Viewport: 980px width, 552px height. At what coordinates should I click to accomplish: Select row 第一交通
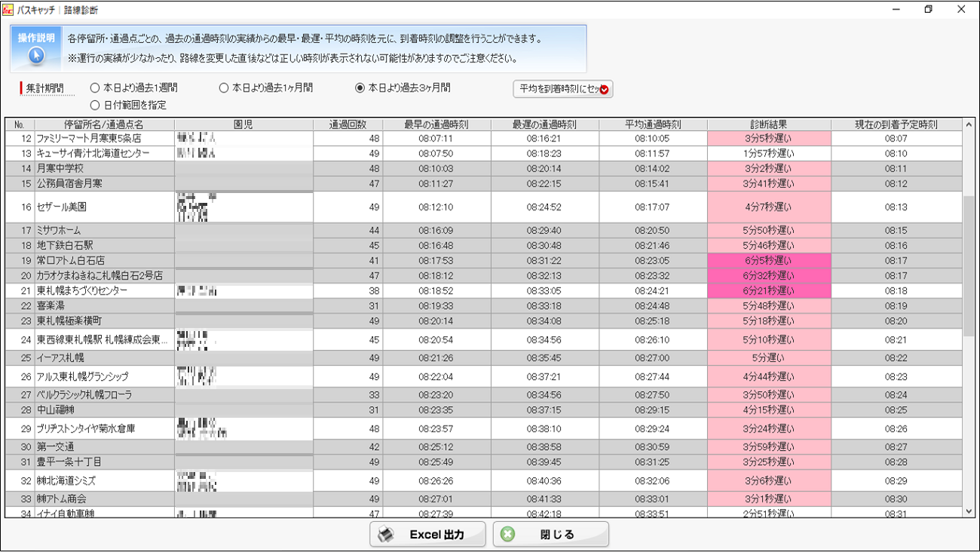pos(484,447)
